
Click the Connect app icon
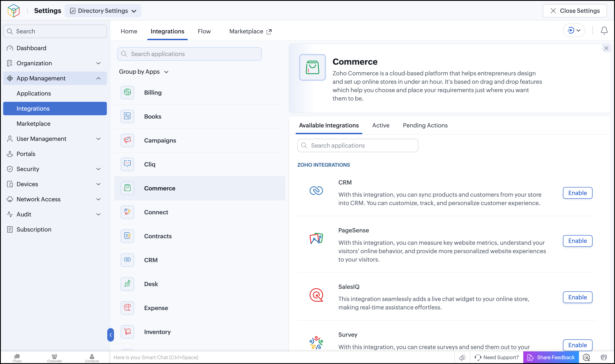127,212
